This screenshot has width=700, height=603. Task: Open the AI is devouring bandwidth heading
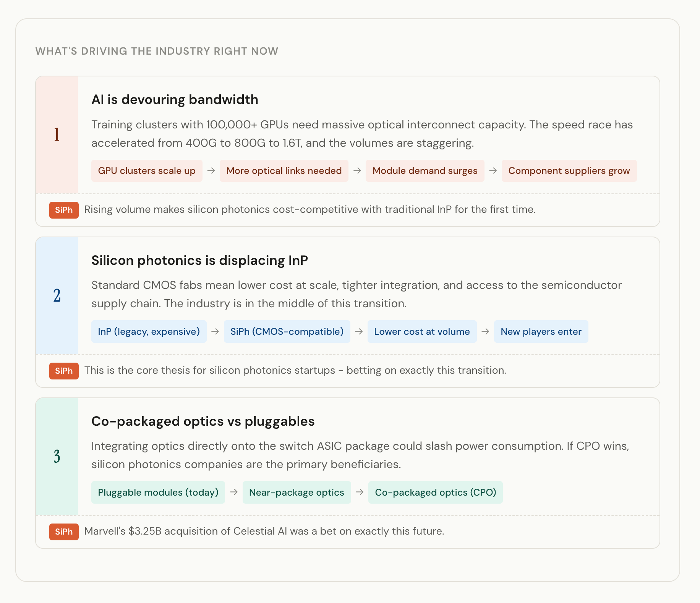(x=175, y=100)
